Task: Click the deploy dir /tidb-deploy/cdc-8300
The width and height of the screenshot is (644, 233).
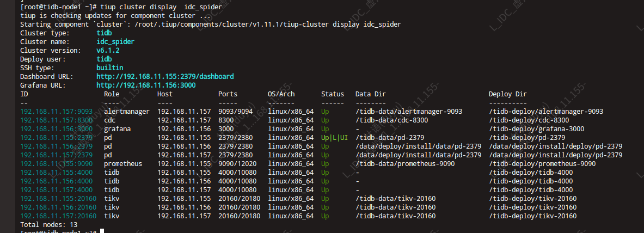Action: tap(529, 120)
